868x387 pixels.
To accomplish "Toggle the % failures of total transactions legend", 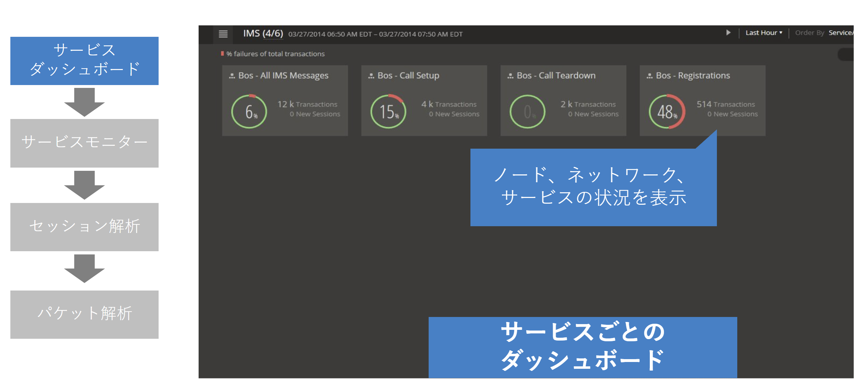I will [x=275, y=54].
